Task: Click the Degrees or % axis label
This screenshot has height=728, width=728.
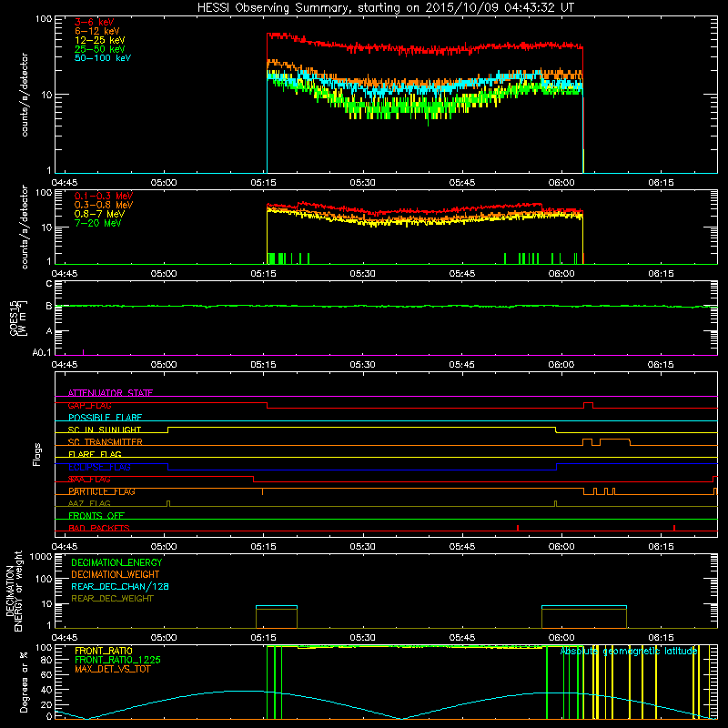Action: (24, 682)
